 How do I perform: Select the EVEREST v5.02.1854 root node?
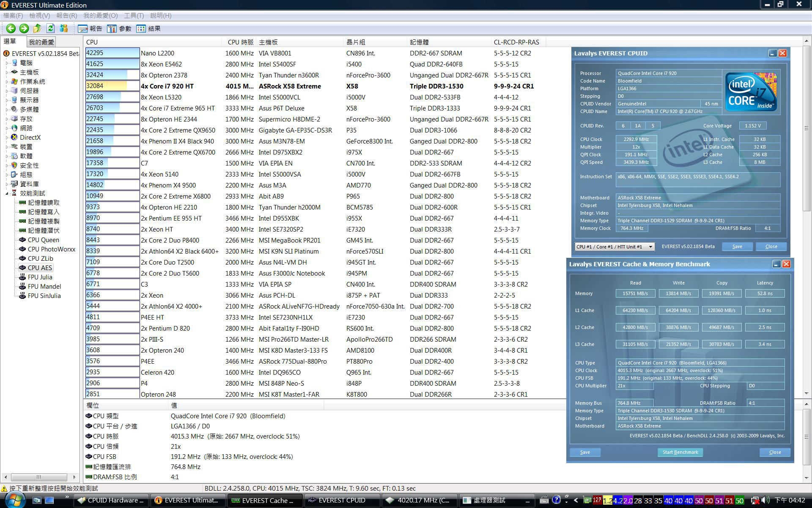pos(45,53)
